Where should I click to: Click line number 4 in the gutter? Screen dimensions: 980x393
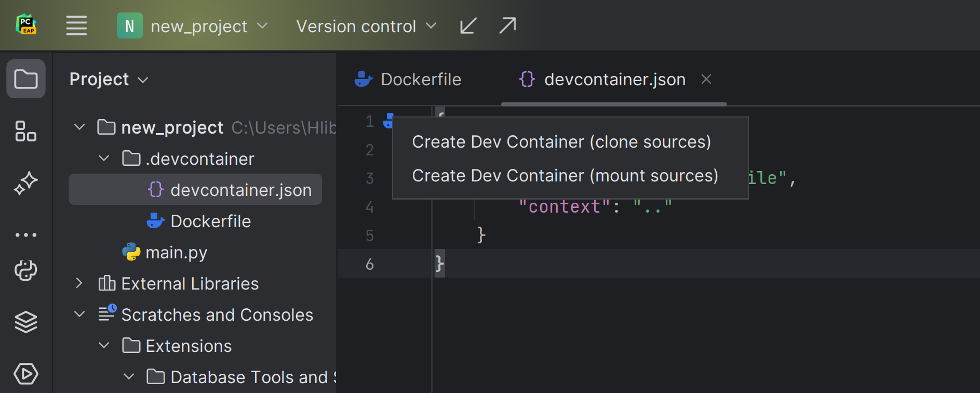[370, 207]
